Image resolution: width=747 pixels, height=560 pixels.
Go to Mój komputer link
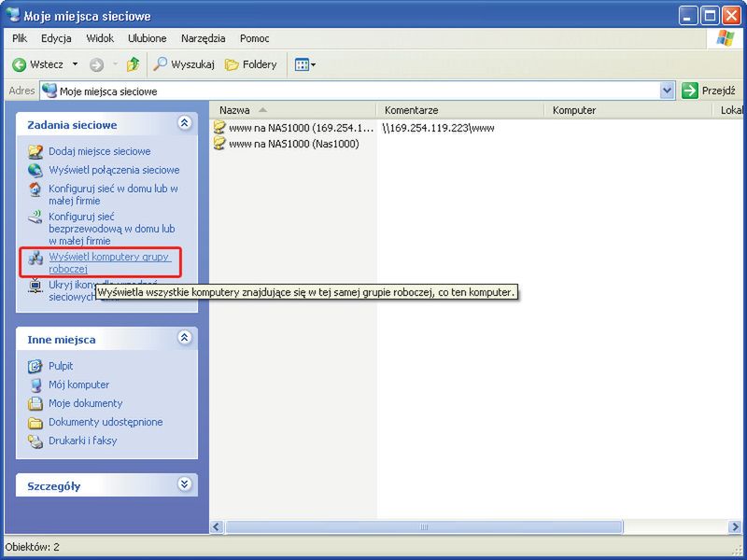79,385
